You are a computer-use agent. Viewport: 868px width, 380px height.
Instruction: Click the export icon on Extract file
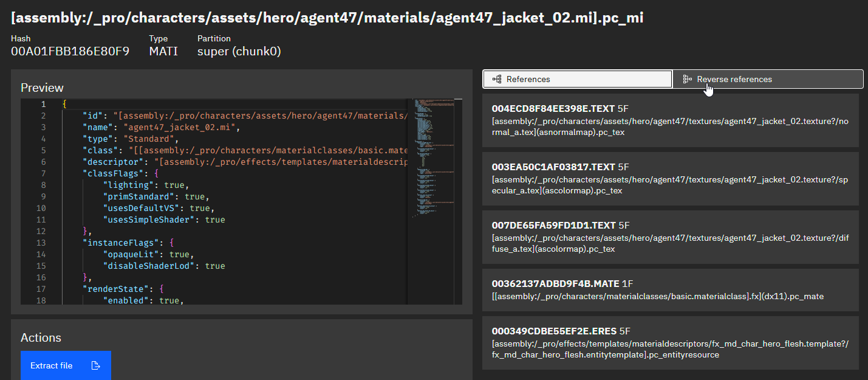tap(95, 365)
